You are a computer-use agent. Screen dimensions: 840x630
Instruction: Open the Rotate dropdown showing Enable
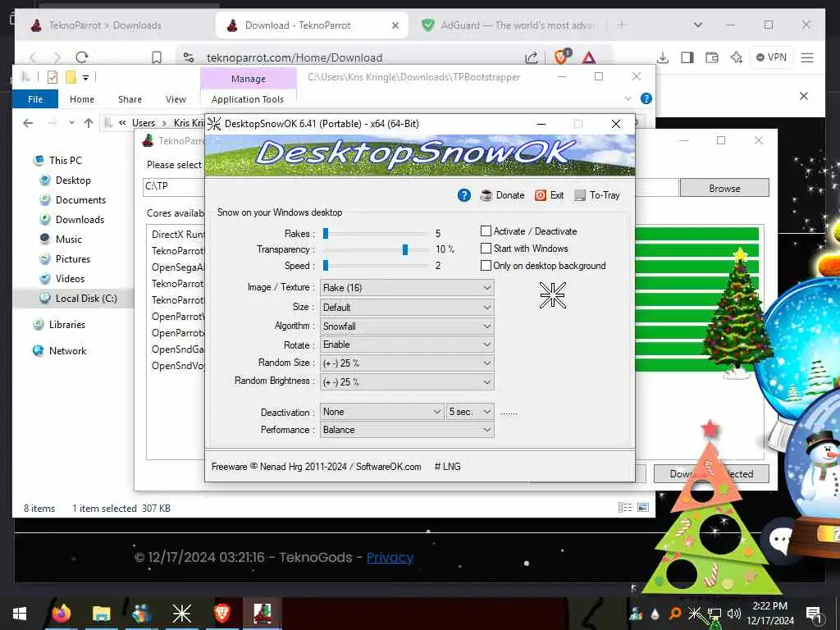point(407,345)
